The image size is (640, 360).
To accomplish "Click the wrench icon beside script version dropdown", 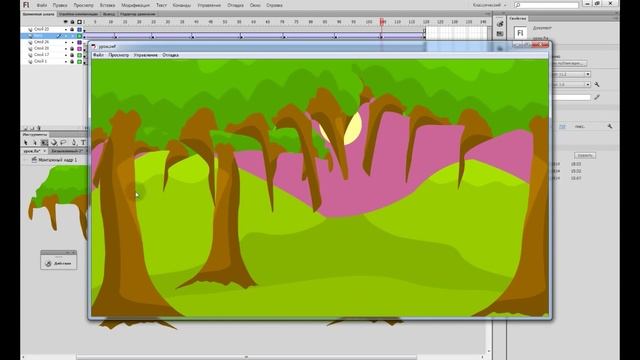I will (597, 84).
